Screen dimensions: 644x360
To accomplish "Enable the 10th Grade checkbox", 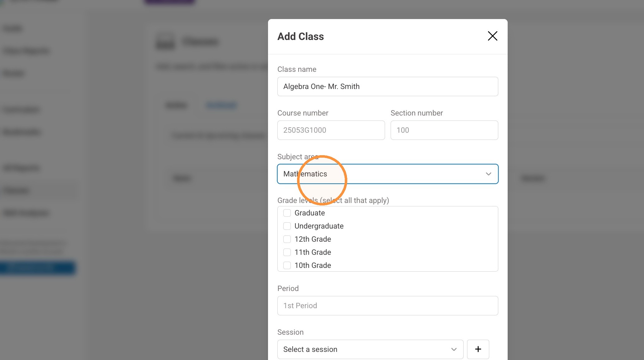I will click(x=287, y=265).
